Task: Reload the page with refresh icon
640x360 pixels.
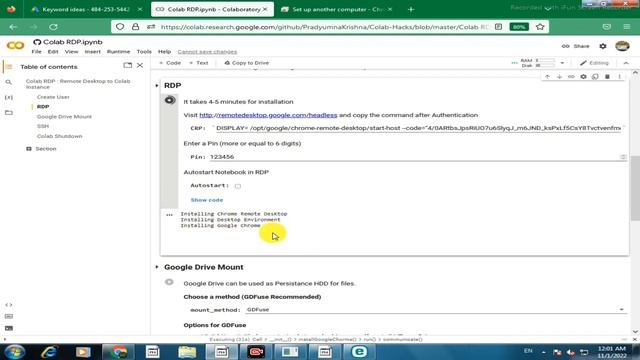Action: click(53, 27)
